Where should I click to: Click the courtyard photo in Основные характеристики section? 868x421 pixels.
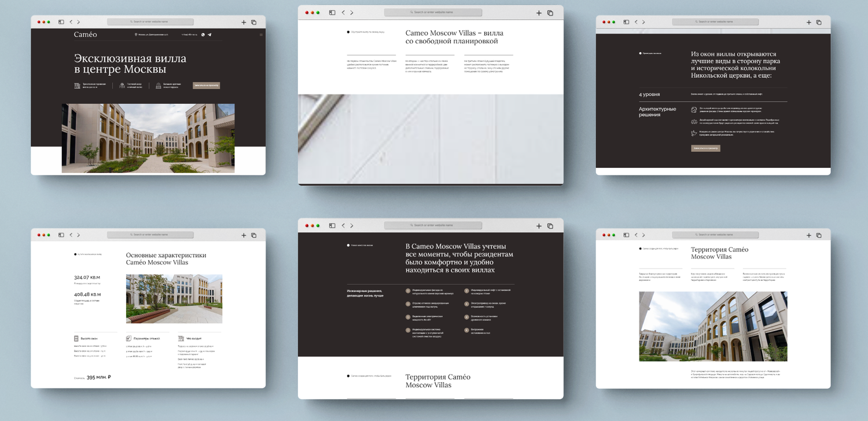tap(174, 299)
